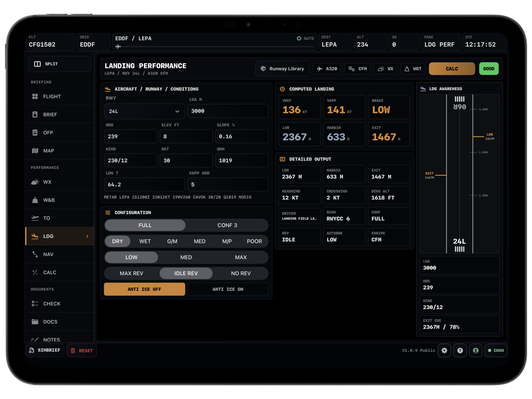Select DRY runway condition
The width and height of the screenshot is (532, 399).
coord(118,241)
